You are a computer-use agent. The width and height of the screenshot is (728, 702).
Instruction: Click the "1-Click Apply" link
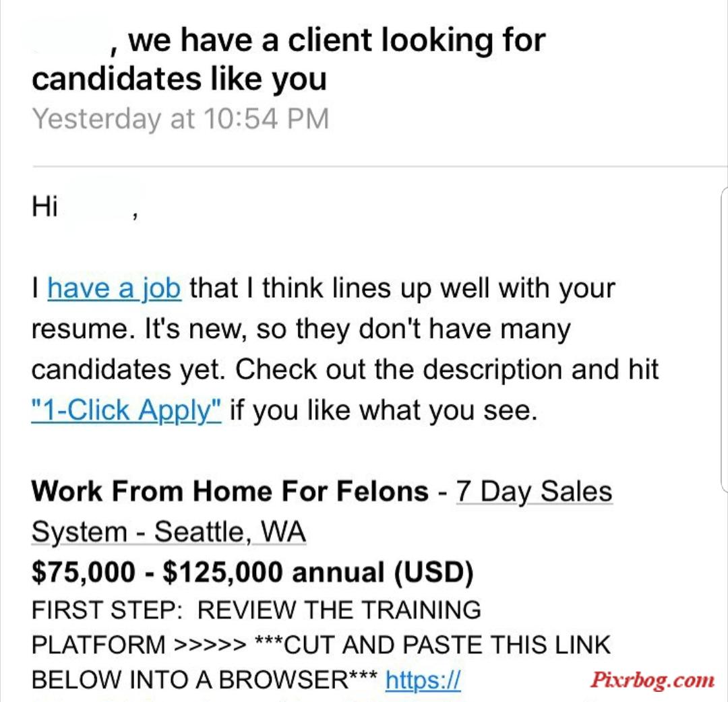pyautogui.click(x=126, y=410)
